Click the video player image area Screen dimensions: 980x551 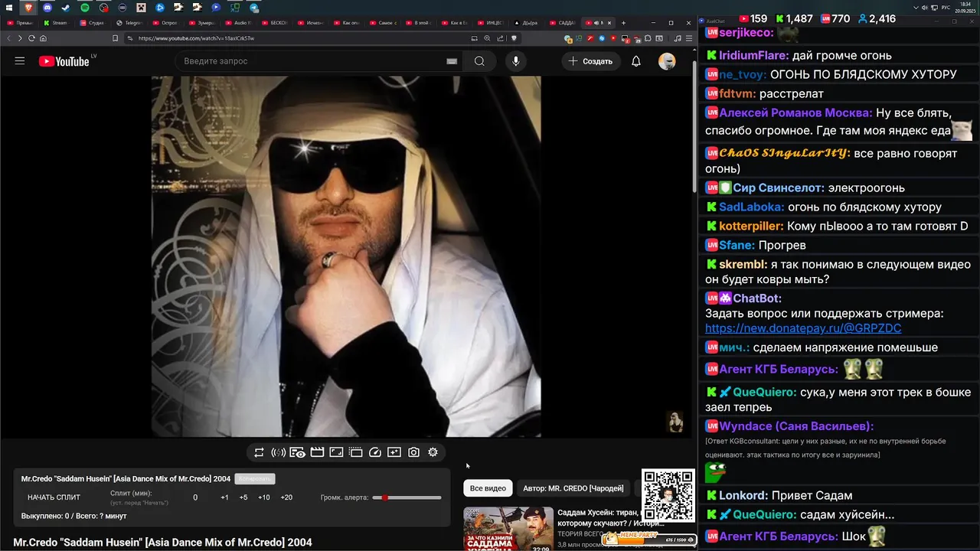[x=346, y=256]
